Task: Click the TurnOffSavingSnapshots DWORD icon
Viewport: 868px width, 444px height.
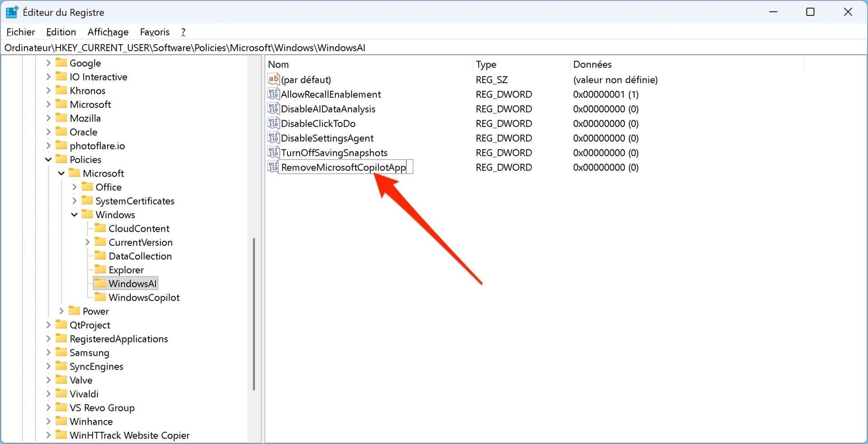Action: click(x=273, y=153)
